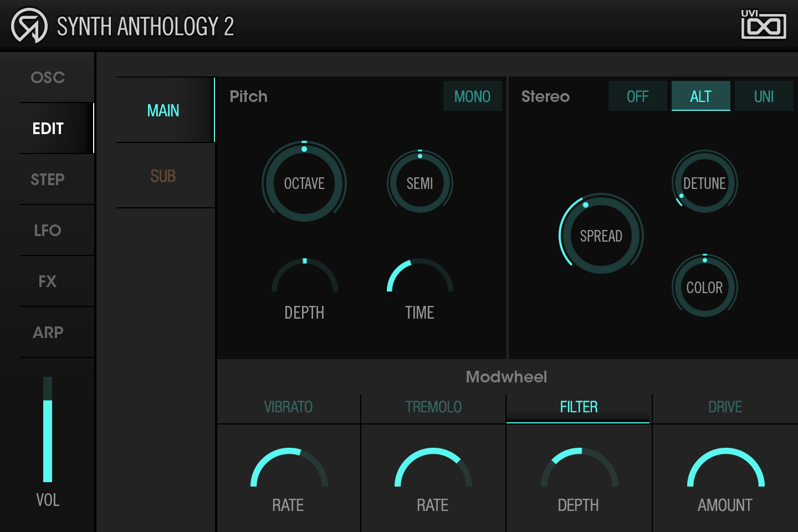
Task: Select UNI stereo mode
Action: click(764, 96)
